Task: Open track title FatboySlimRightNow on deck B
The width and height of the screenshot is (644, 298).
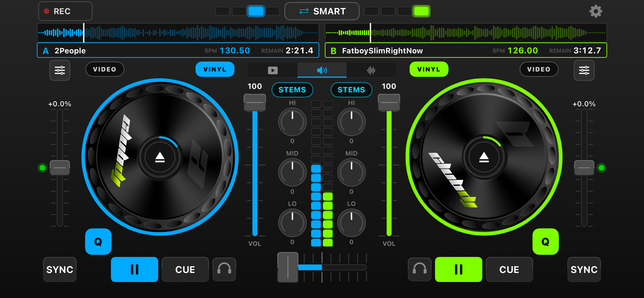Action: pos(383,51)
